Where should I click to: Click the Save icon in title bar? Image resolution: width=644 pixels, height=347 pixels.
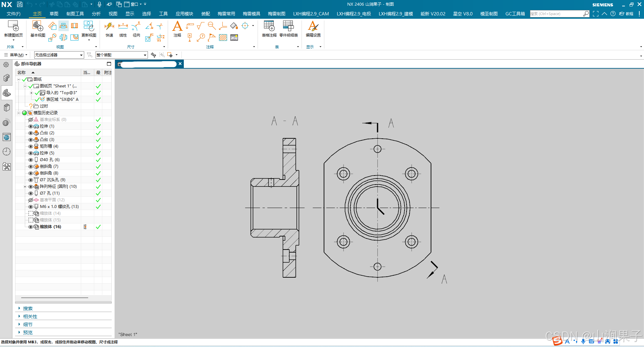click(x=20, y=4)
